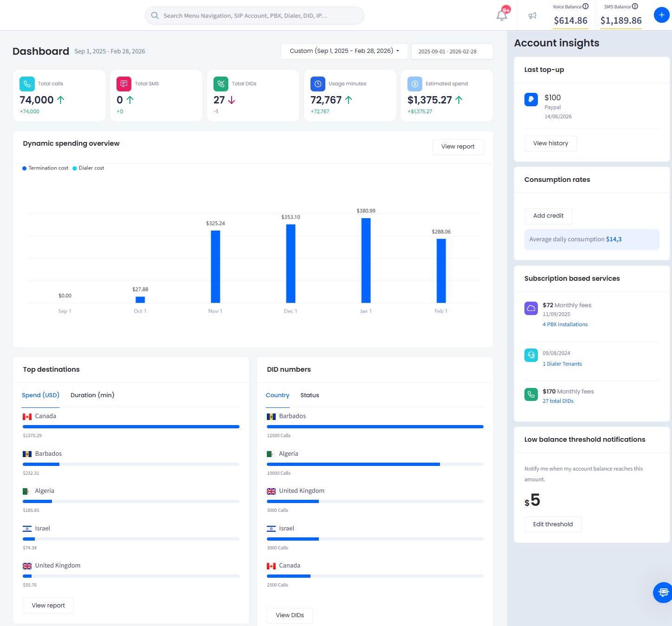This screenshot has width=672, height=626.
Task: Switch to the Duration (min) tab
Action: (x=92, y=395)
